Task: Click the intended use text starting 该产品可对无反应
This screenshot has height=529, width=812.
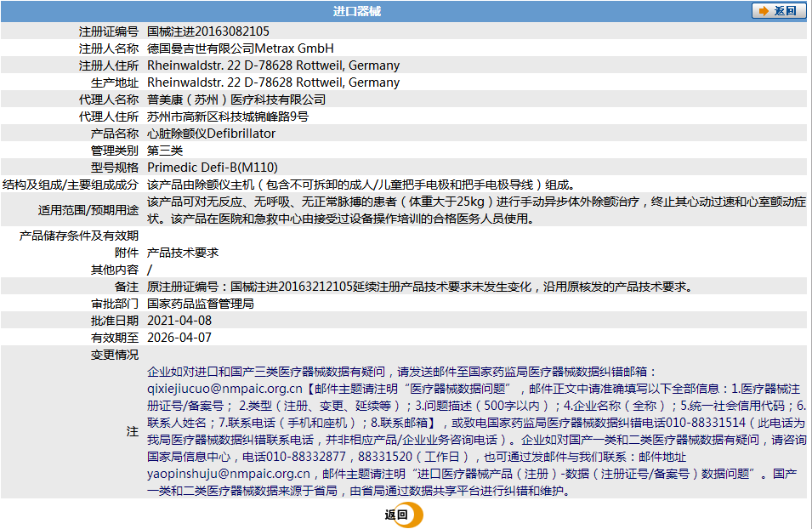Action: pyautogui.click(x=476, y=210)
